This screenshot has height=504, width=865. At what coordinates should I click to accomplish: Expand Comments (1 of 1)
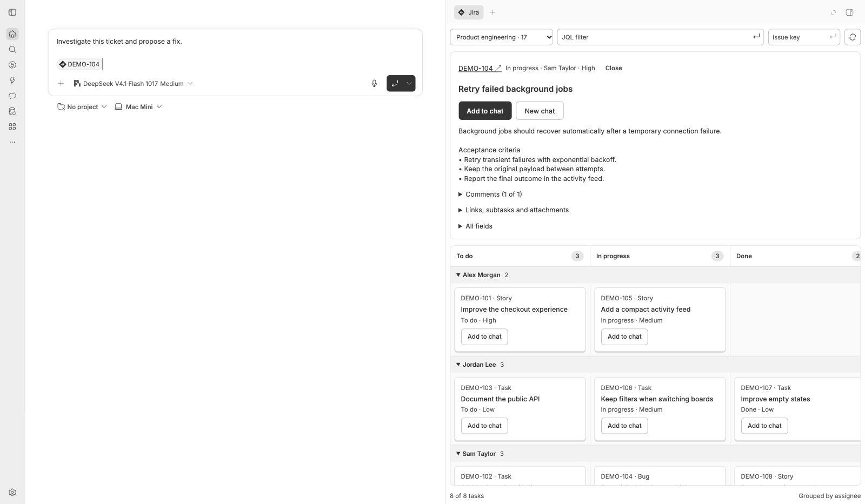490,194
